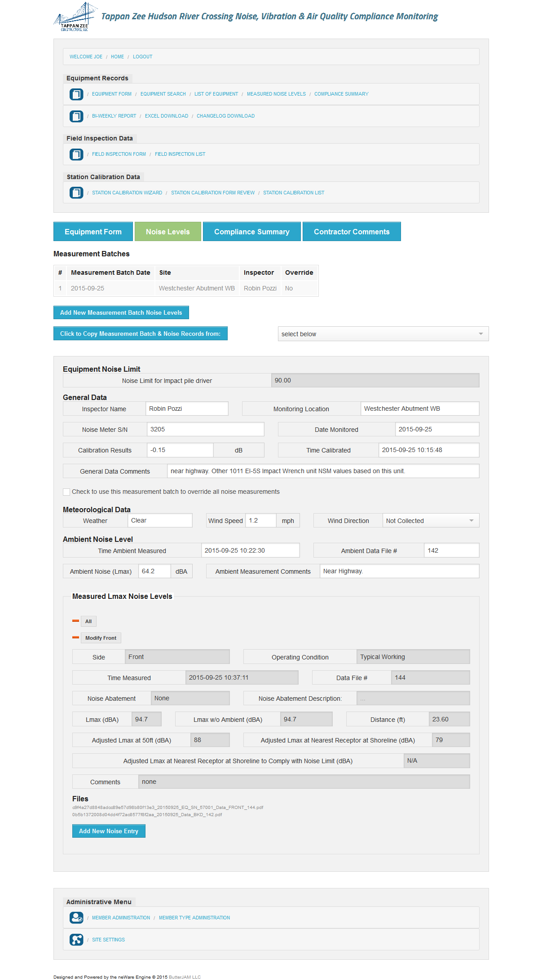Click the Field Inspection Data document icon
542x980 pixels.
[76, 154]
